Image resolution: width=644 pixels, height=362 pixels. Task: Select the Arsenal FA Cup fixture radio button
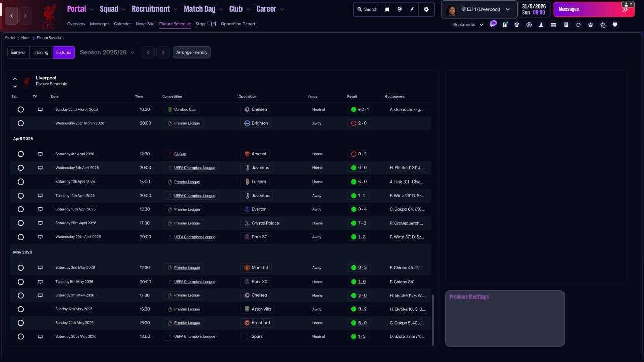pyautogui.click(x=21, y=154)
